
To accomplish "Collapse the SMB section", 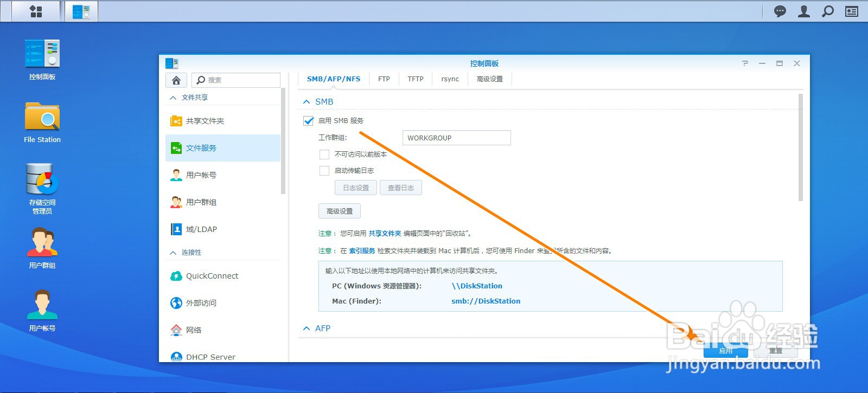I will [307, 102].
